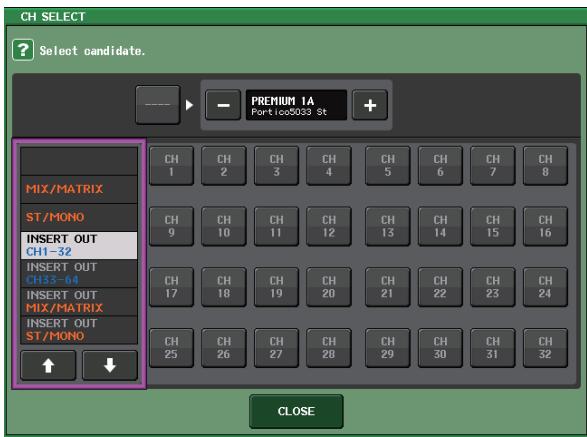
Task: Click channel button CH 30
Action: [x=440, y=348]
